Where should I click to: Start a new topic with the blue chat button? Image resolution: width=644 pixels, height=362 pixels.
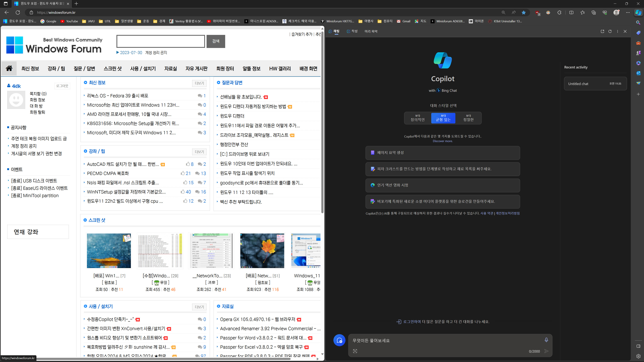339,340
